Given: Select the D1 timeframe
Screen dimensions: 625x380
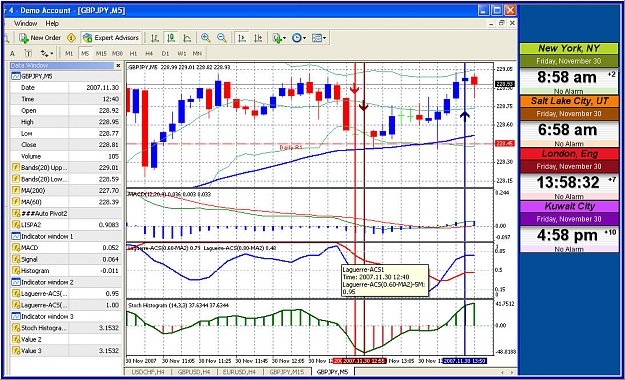Looking at the screenshot, I should 165,53.
